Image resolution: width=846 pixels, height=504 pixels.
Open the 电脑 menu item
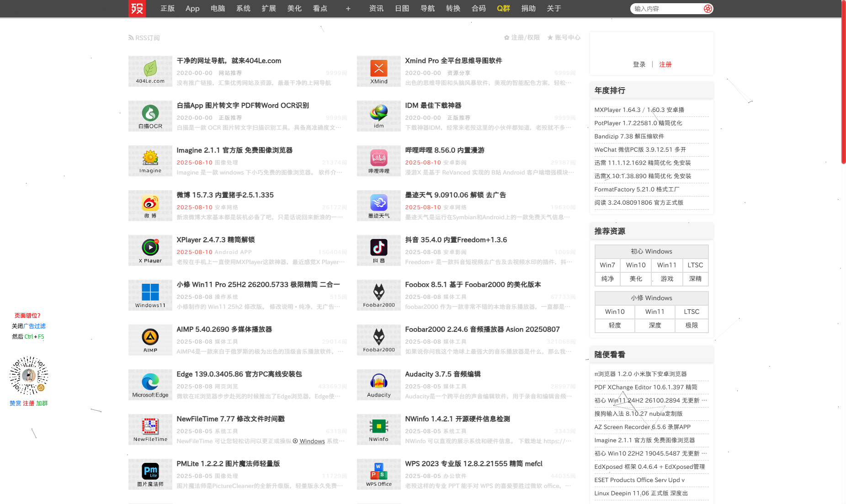tap(218, 8)
